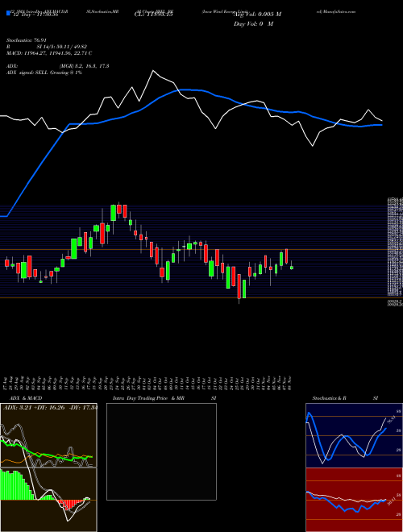Click the 'SI 14/5: 50.11 / 49.82' reading
The height and width of the screenshot is (532, 403).
coord(63,47)
